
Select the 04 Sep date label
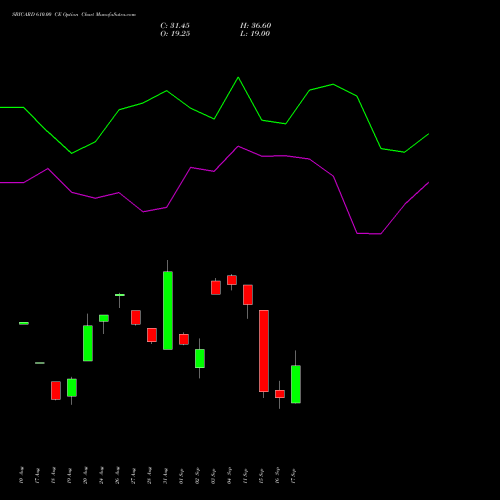pyautogui.click(x=229, y=475)
